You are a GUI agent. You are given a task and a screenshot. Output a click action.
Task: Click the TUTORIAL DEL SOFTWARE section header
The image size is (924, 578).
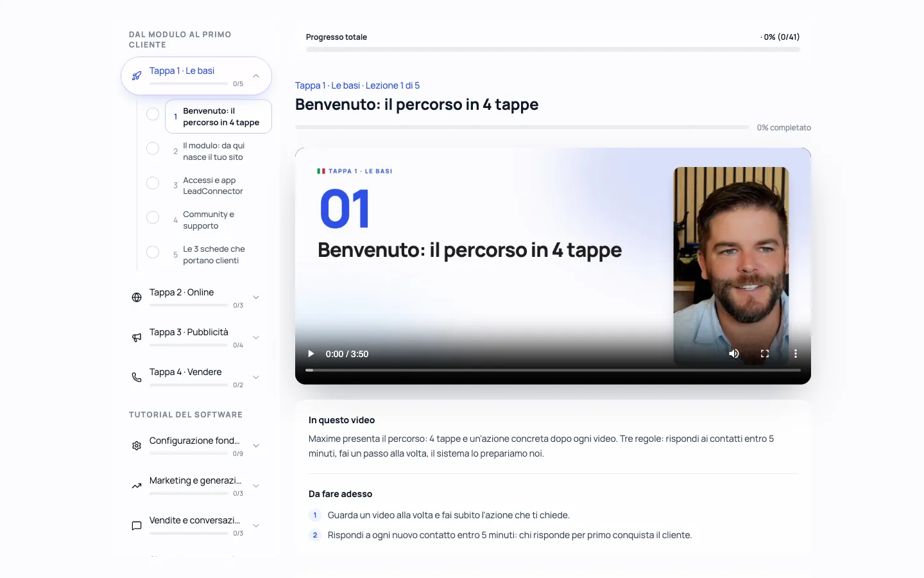point(185,415)
